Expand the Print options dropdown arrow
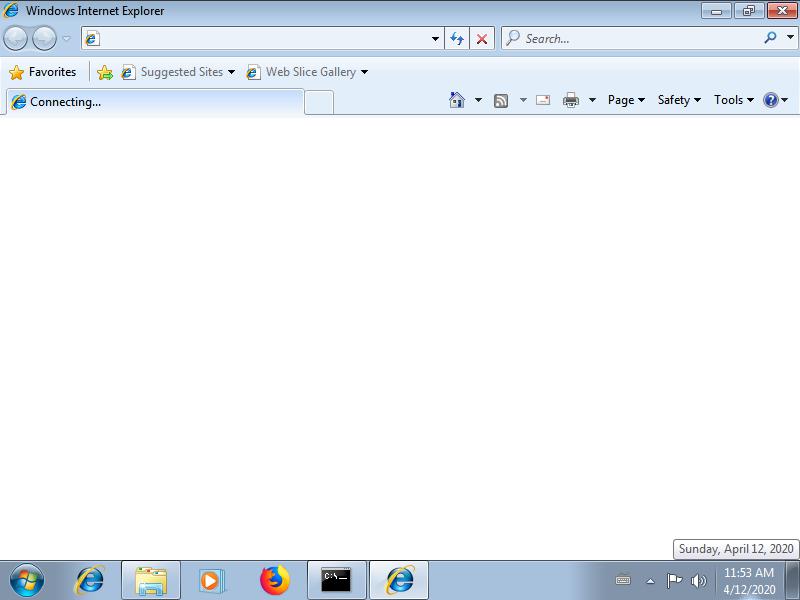Screen dimensions: 800x600 [x=592, y=100]
